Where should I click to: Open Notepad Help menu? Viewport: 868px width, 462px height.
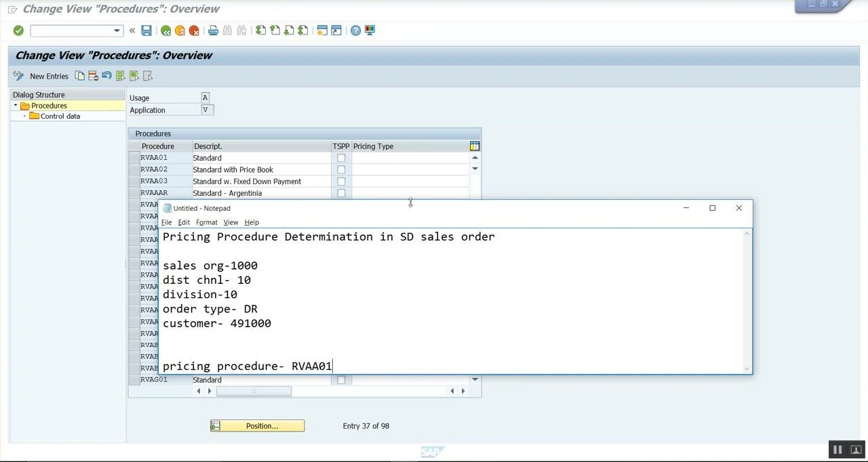pos(252,222)
